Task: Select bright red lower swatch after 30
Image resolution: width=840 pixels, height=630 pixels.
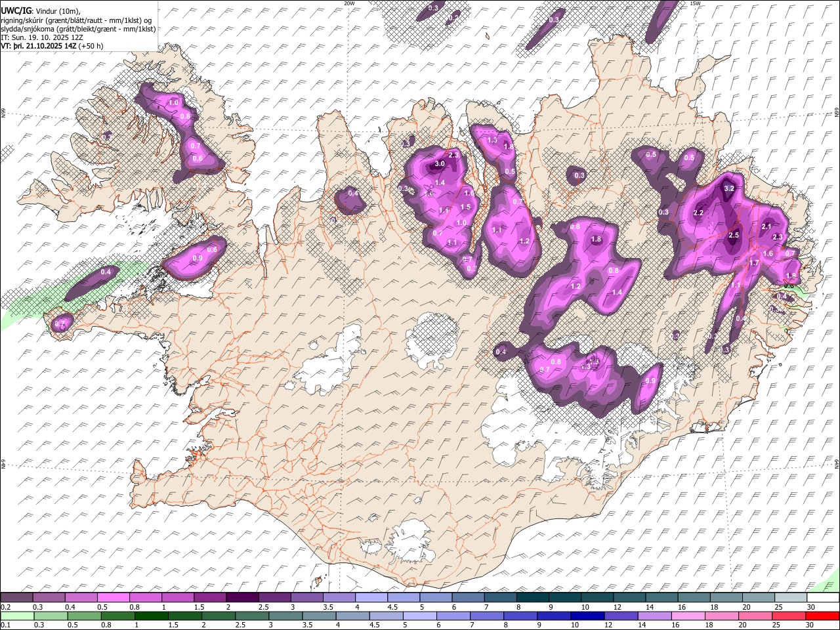Action: coord(821,616)
